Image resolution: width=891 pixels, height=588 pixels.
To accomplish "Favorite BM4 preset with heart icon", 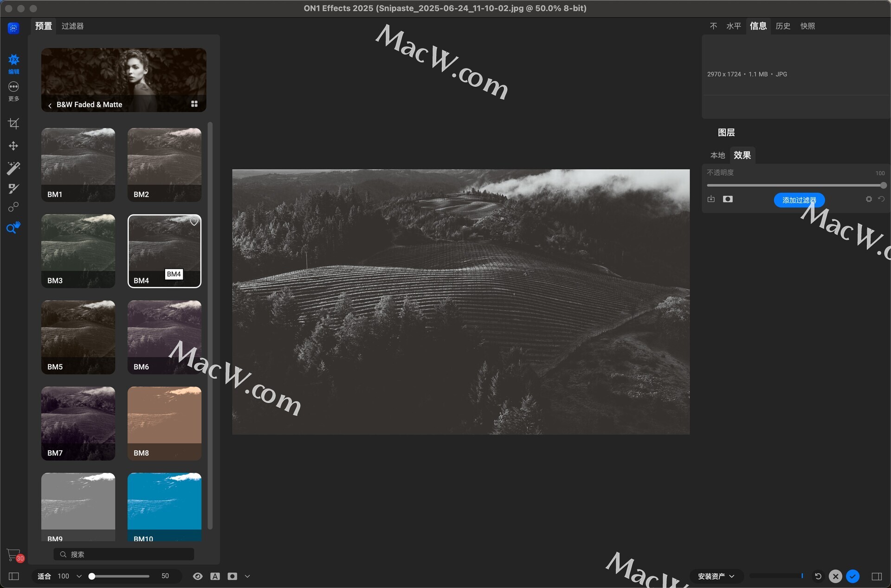I will pos(194,222).
